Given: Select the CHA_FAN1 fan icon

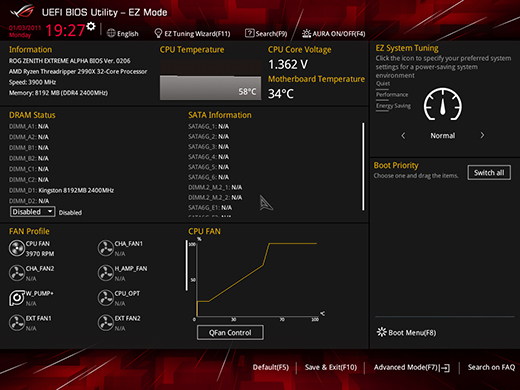Looking at the screenshot, I should (106, 248).
